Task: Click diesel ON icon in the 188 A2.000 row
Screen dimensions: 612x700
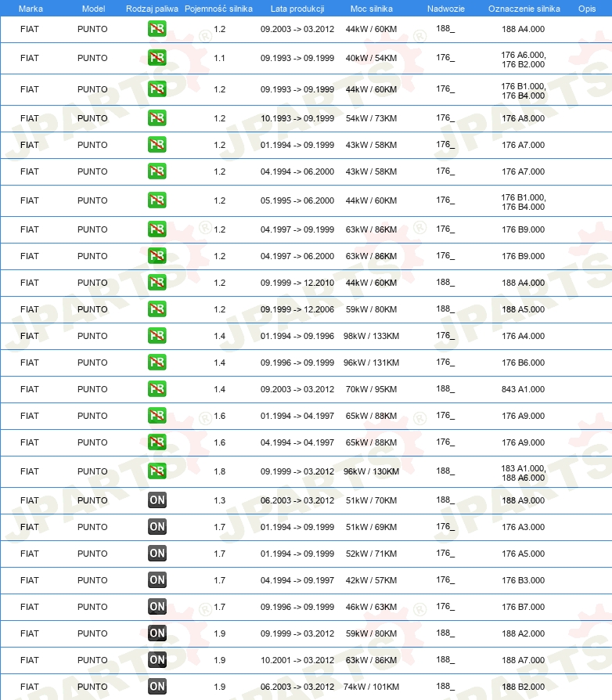Action: click(157, 633)
